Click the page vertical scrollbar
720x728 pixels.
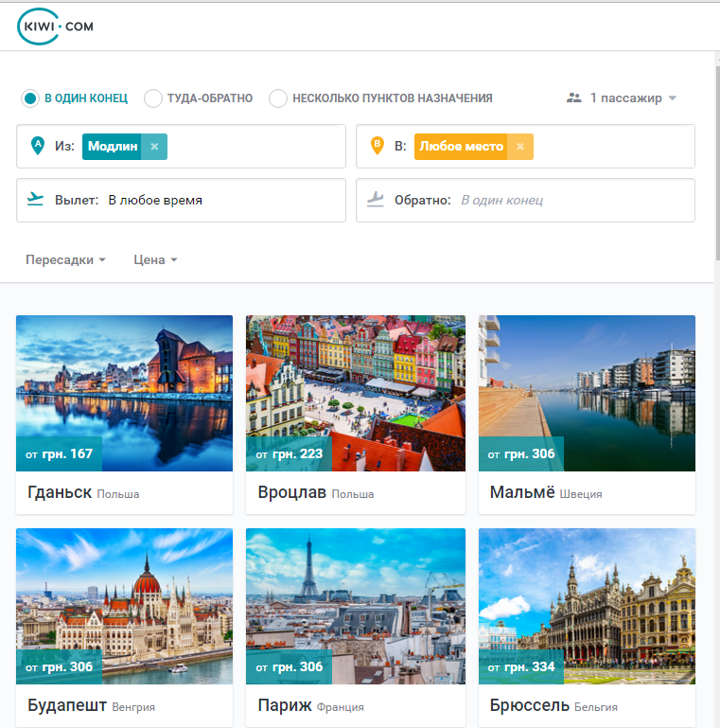point(717,163)
